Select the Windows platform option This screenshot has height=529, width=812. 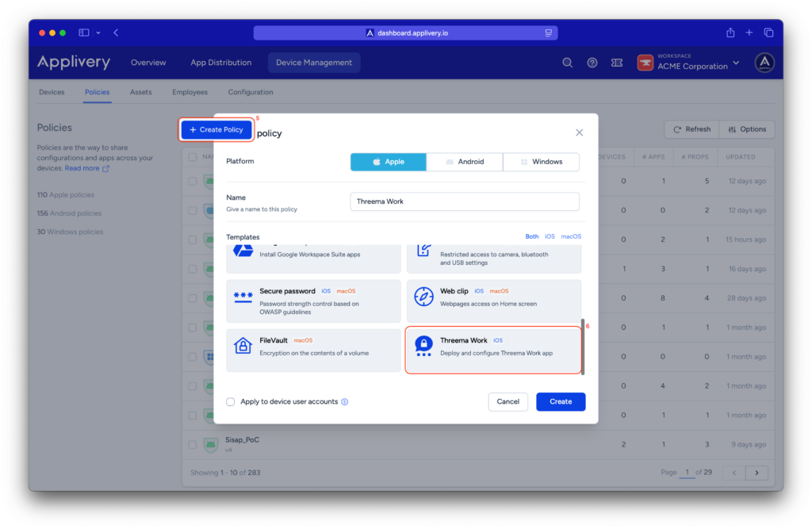tap(541, 162)
